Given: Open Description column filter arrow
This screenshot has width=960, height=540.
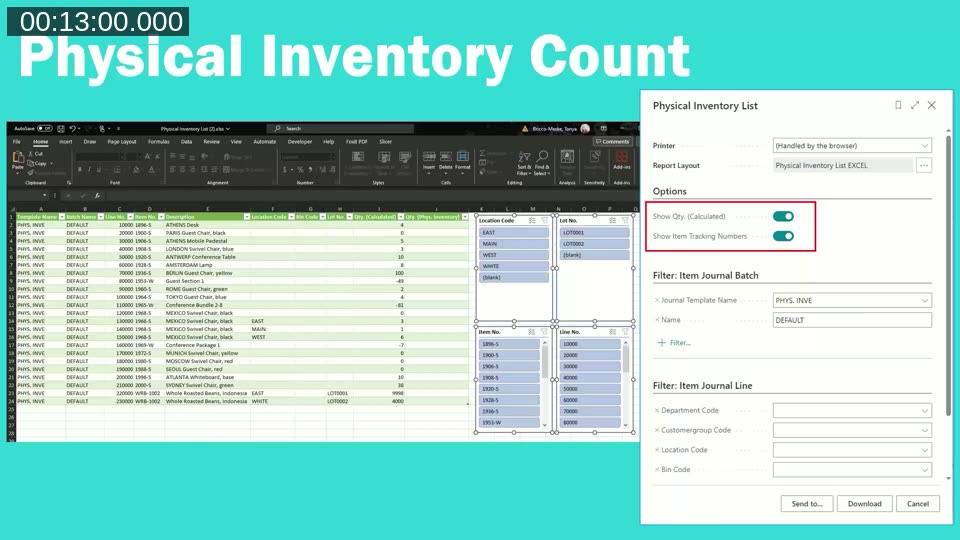Looking at the screenshot, I should [247, 217].
